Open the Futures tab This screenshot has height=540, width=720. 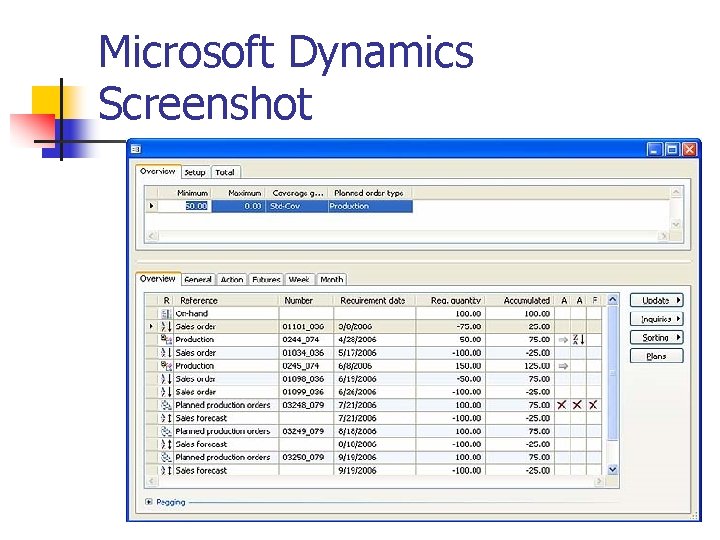266,279
